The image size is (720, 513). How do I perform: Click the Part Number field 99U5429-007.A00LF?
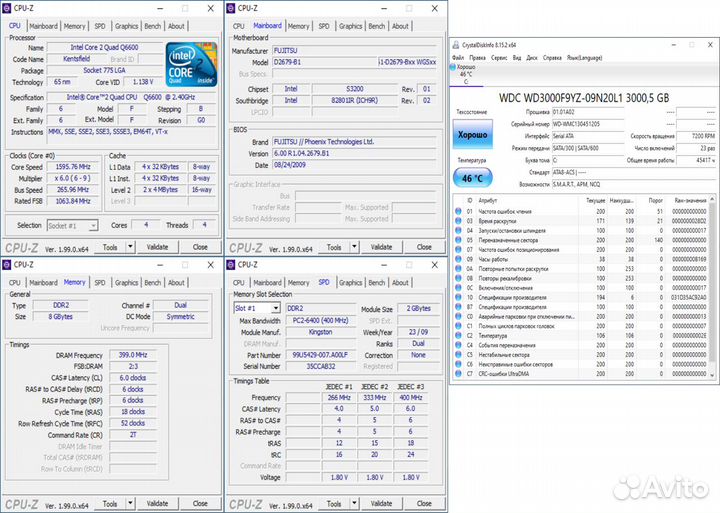pyautogui.click(x=320, y=355)
